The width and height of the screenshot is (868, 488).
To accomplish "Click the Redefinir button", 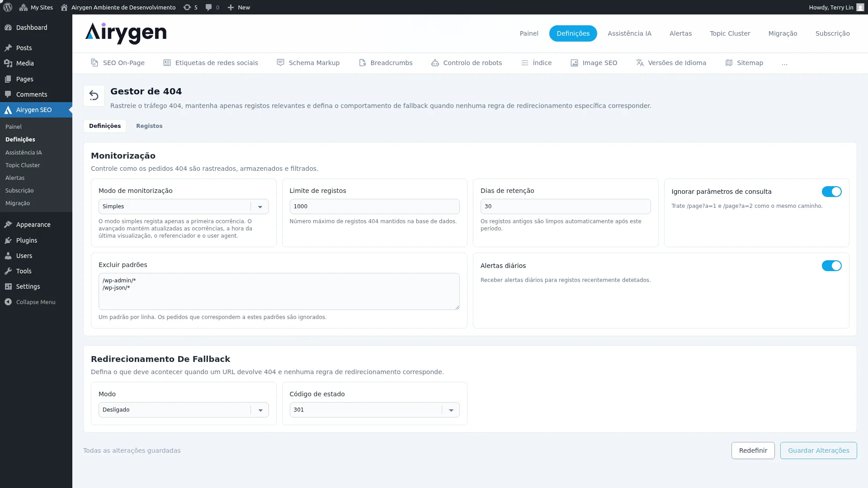I will coord(753,450).
